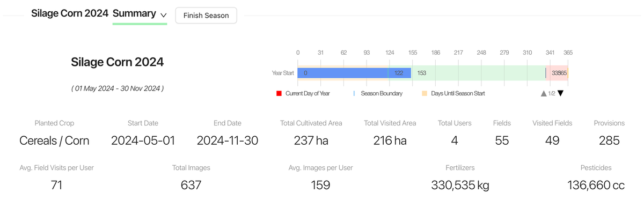Viewport: 644px width, 200px height.
Task: Click blue bar segment labeled 122
Action: tap(400, 73)
